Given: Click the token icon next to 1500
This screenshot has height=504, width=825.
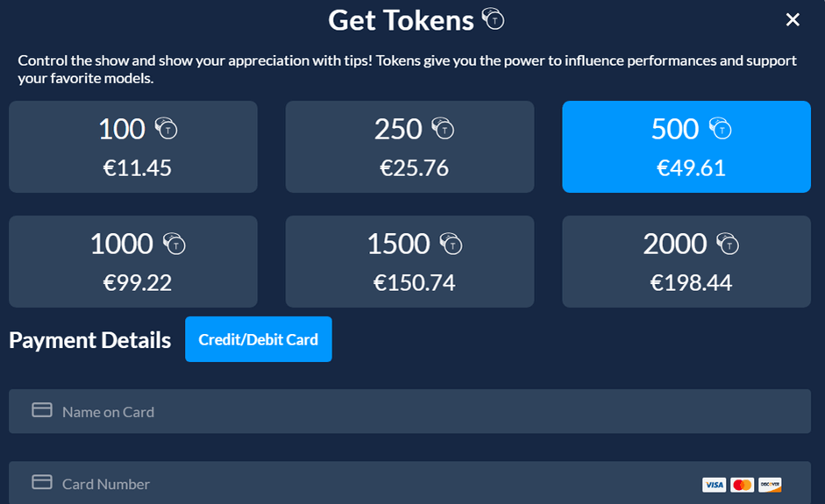Looking at the screenshot, I should 451,245.
